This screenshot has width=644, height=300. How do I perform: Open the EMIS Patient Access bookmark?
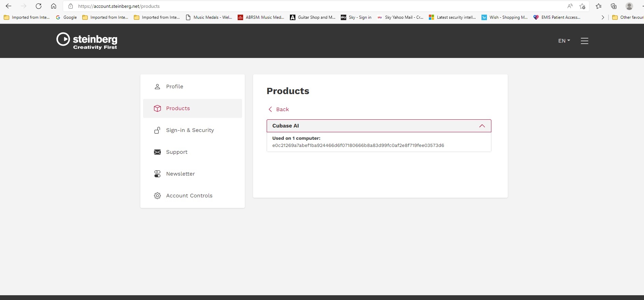click(x=557, y=17)
